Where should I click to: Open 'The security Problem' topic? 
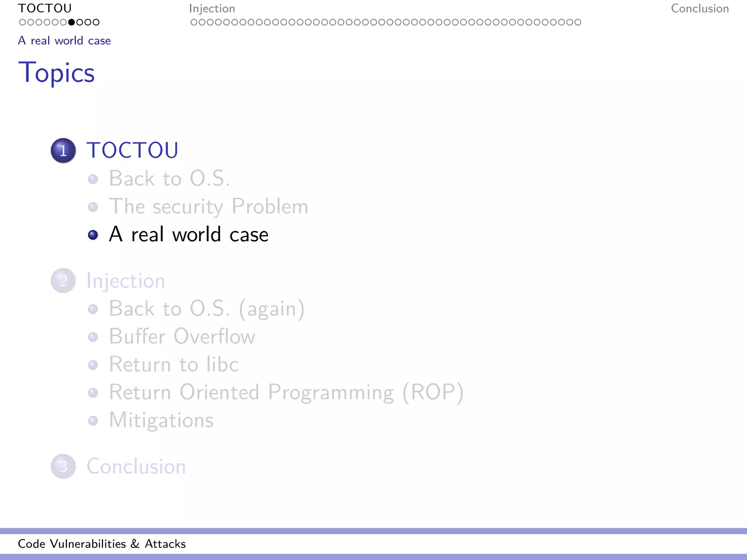209,206
